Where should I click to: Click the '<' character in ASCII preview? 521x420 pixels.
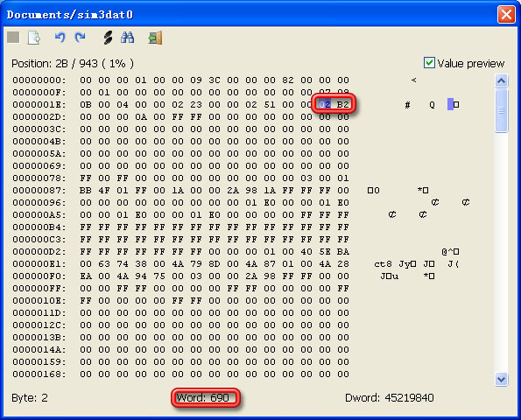click(x=413, y=80)
